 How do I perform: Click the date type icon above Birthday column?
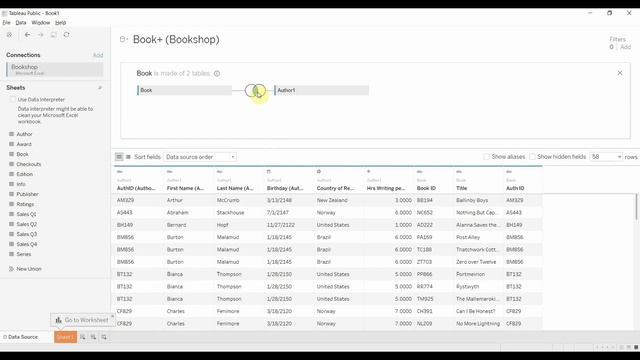click(269, 172)
